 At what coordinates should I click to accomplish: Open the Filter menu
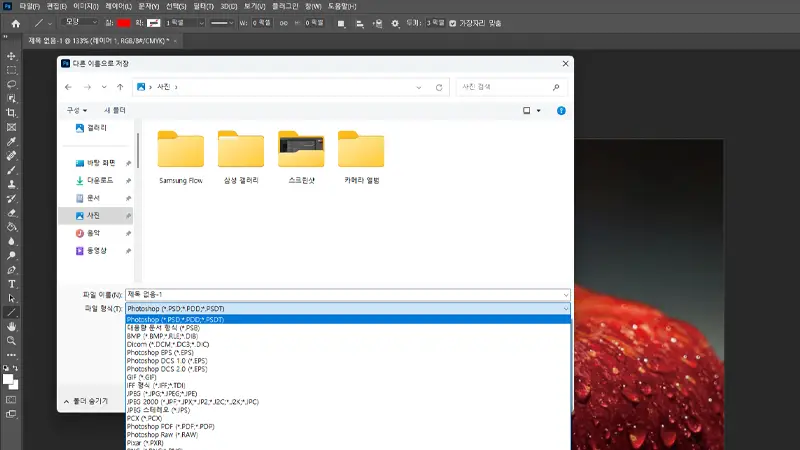204,7
